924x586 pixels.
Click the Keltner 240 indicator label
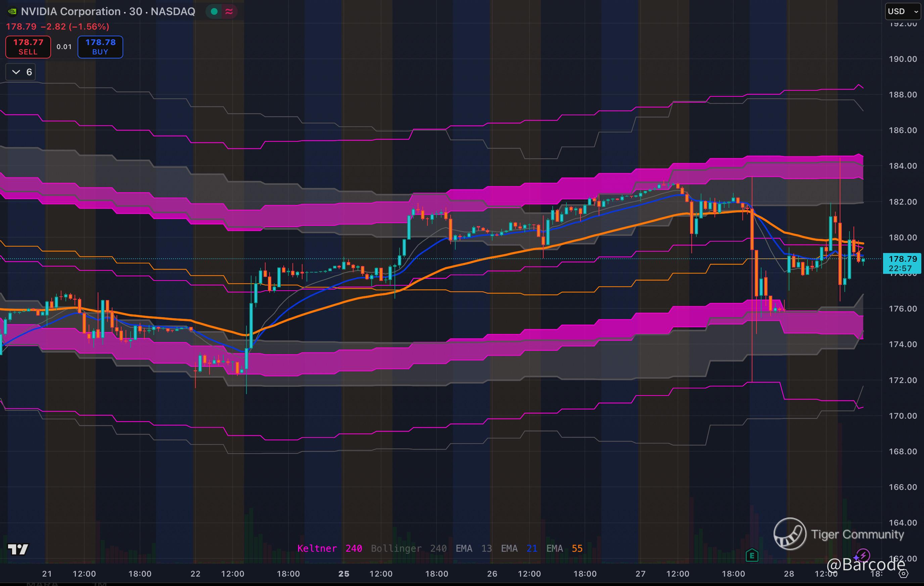(x=330, y=548)
